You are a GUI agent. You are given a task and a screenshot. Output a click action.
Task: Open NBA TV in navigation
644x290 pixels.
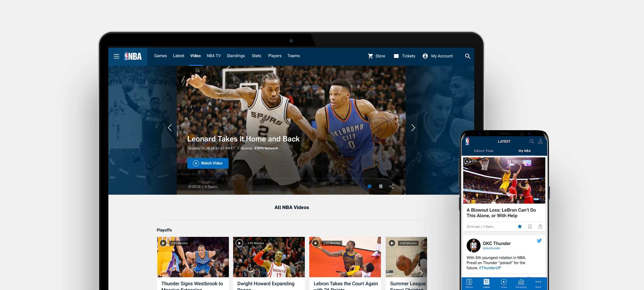click(214, 56)
